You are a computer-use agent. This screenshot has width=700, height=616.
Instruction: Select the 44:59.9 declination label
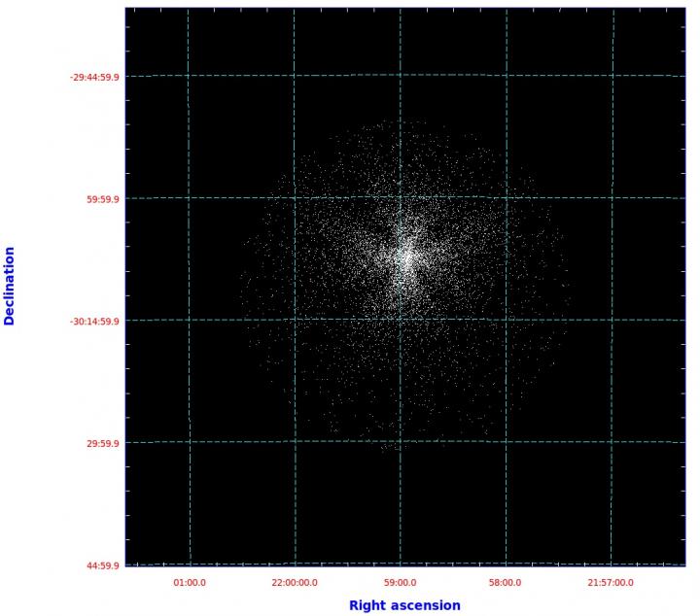click(x=103, y=565)
